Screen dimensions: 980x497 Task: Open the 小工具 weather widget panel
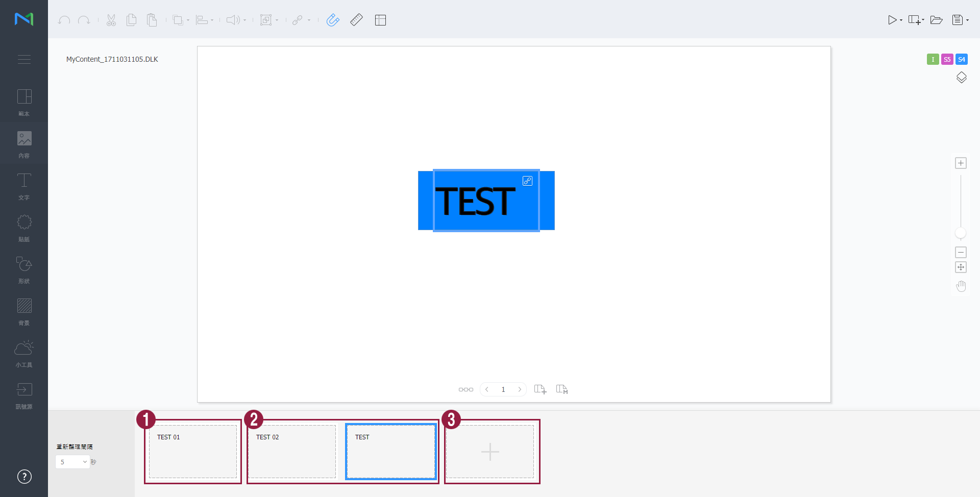[24, 354]
